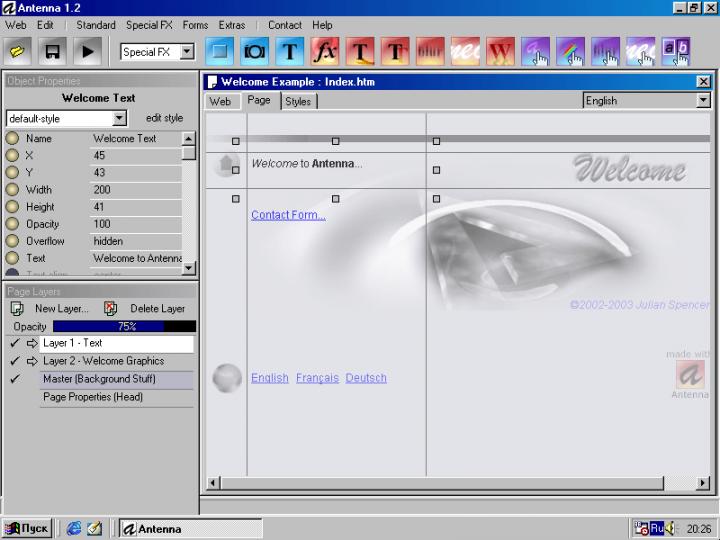Click the red W word art icon
Image resolution: width=720 pixels, height=540 pixels.
click(x=500, y=51)
